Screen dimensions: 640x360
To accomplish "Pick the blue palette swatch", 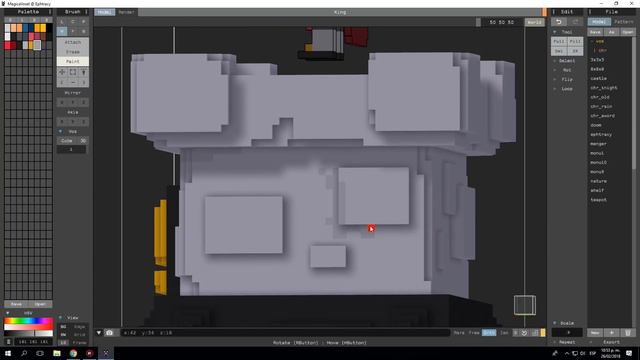I will (25, 28).
